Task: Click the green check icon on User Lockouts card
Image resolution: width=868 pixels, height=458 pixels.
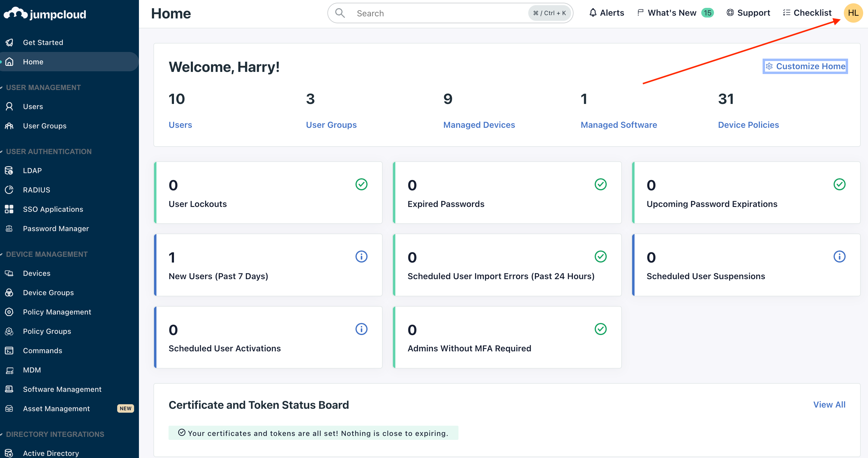Action: pos(361,184)
